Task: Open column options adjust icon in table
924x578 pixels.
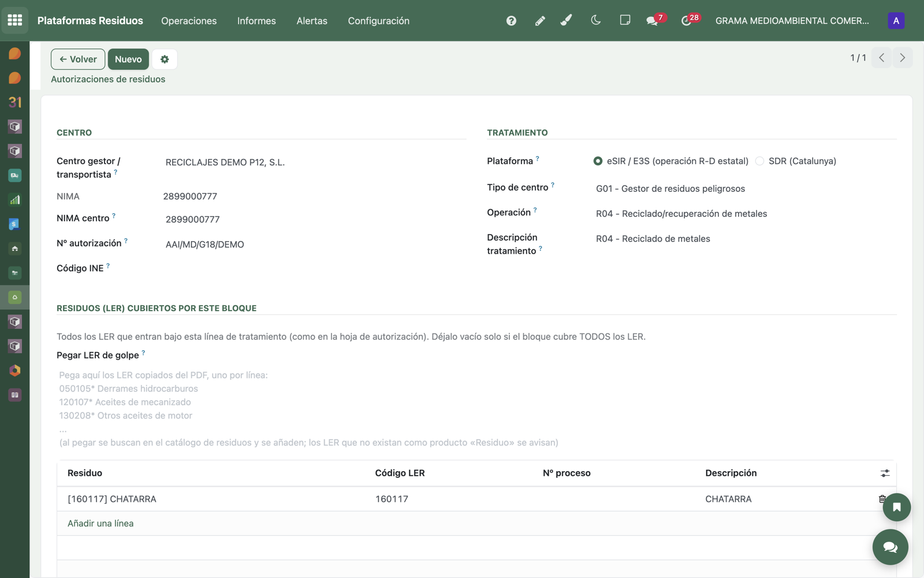Action: click(885, 473)
